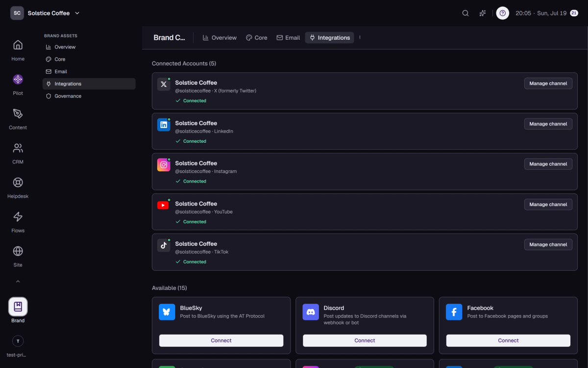Open notification badge showing 21
Screen dimensions: 588x368
(574, 13)
